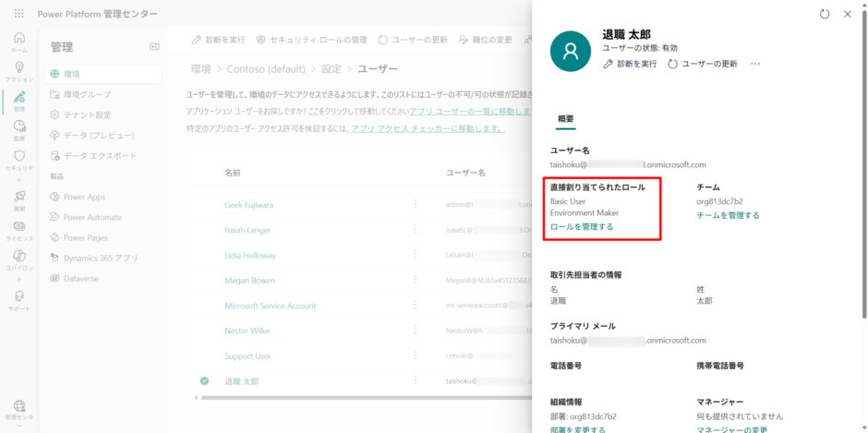Collapse the Manage navigation pane
868x433 pixels.
tap(154, 47)
